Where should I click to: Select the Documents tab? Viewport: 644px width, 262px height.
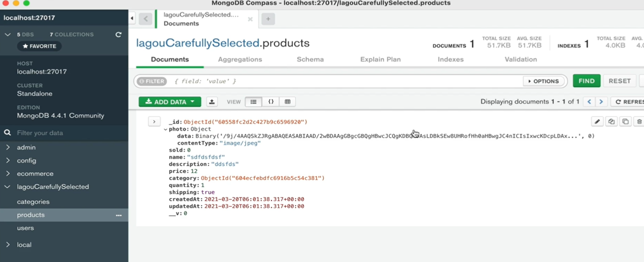coord(170,59)
